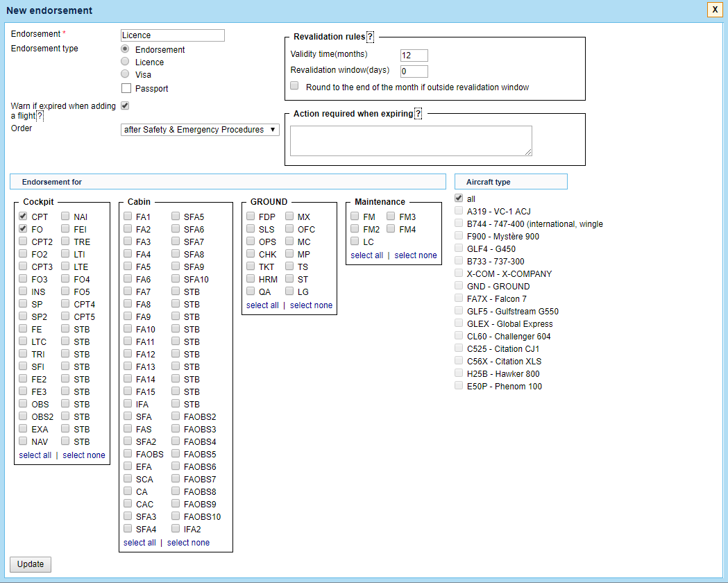Check the OPS ground checkbox
This screenshot has width=728, height=583.
click(251, 242)
